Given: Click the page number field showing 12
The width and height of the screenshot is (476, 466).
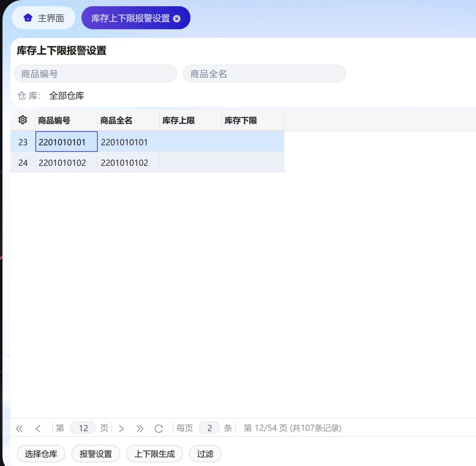Looking at the screenshot, I should click(83, 428).
